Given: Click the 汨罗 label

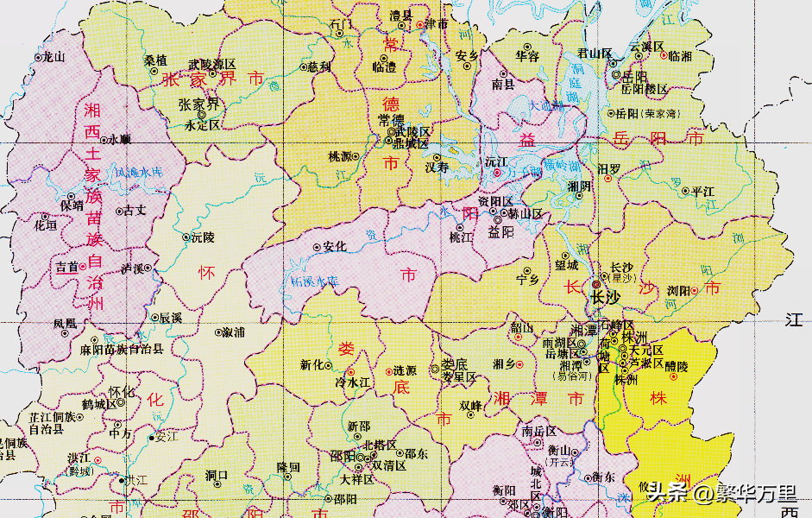Looking at the screenshot, I should (x=608, y=169).
